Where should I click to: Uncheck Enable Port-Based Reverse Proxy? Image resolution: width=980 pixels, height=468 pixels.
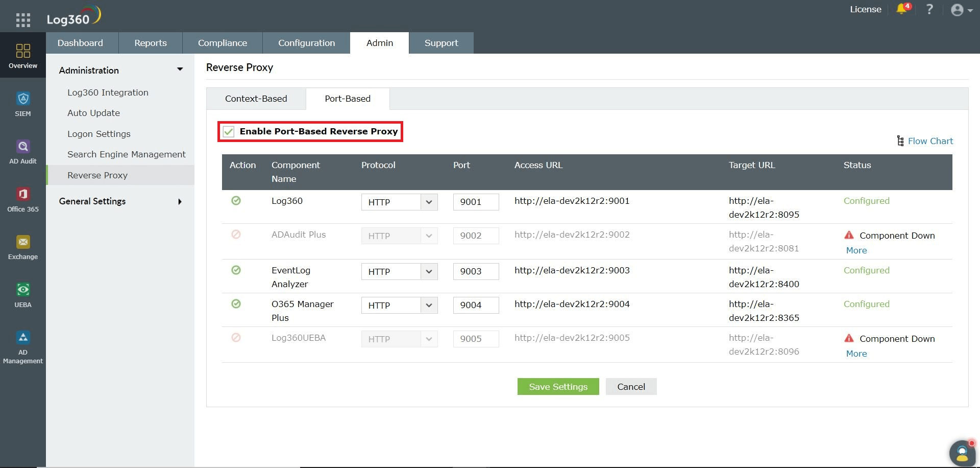[x=228, y=131]
